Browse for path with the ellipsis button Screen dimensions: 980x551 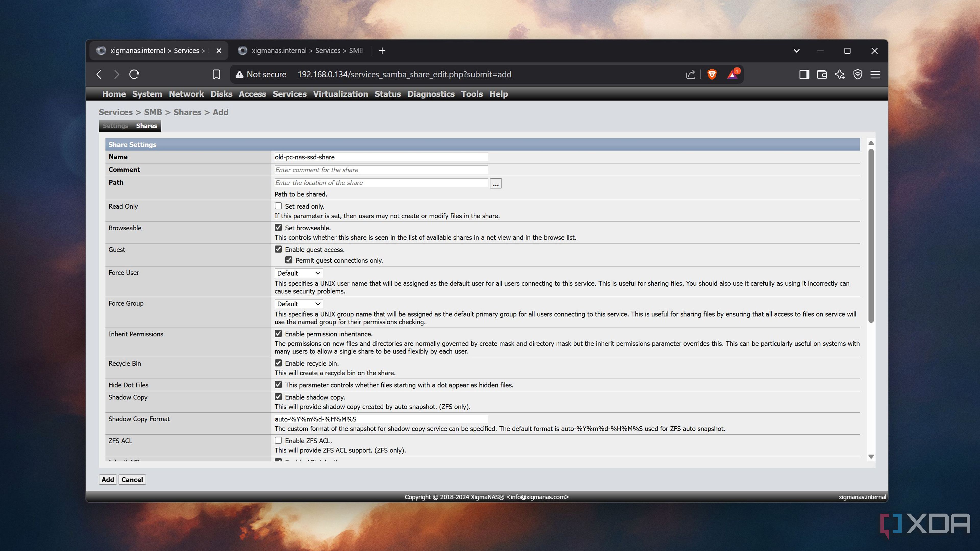496,184
